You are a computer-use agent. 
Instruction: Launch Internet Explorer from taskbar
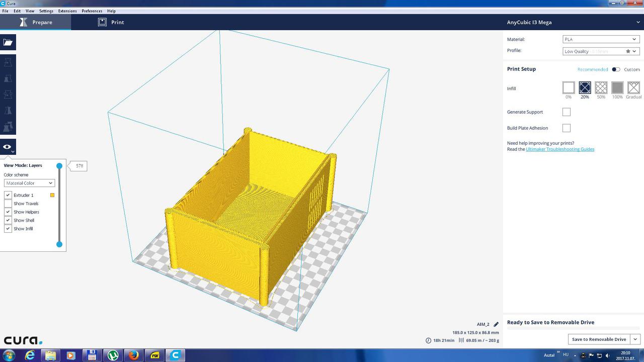tap(30, 355)
